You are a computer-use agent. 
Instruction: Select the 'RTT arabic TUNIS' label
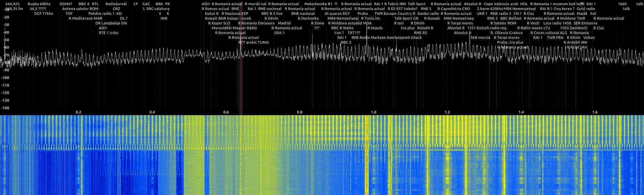pos(254,42)
